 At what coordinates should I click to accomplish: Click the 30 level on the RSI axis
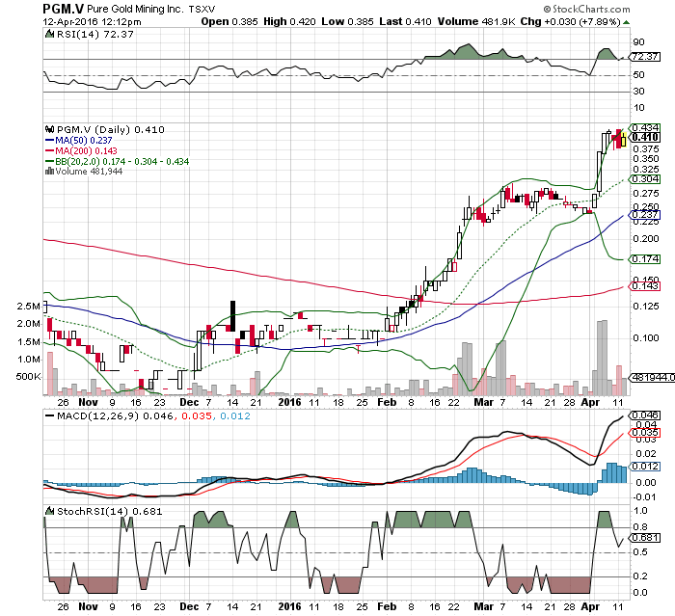(x=638, y=92)
